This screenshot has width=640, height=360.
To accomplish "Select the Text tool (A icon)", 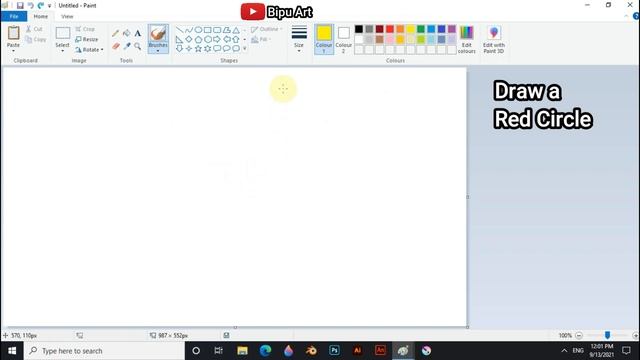I will coord(138,33).
